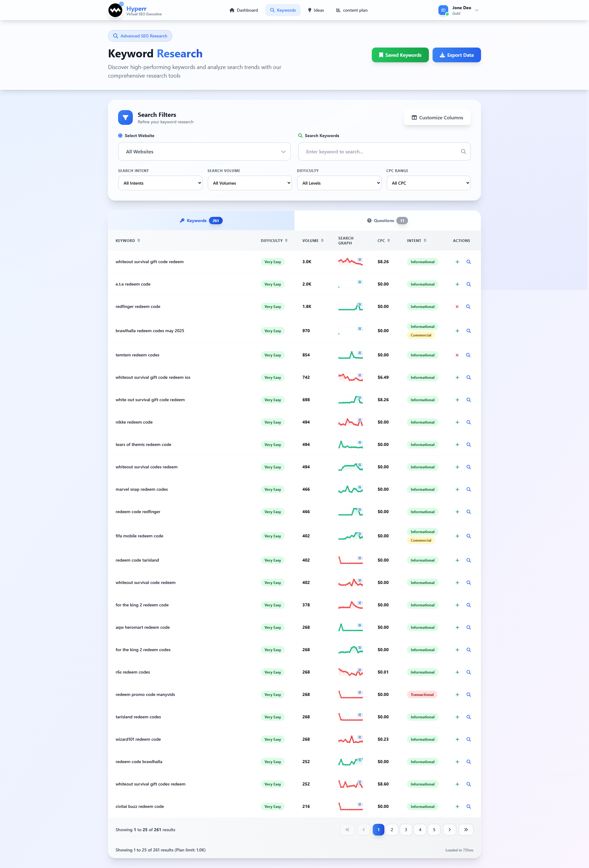
Task: Click Commercial badge for fifa mobile redeem code
Action: [421, 540]
